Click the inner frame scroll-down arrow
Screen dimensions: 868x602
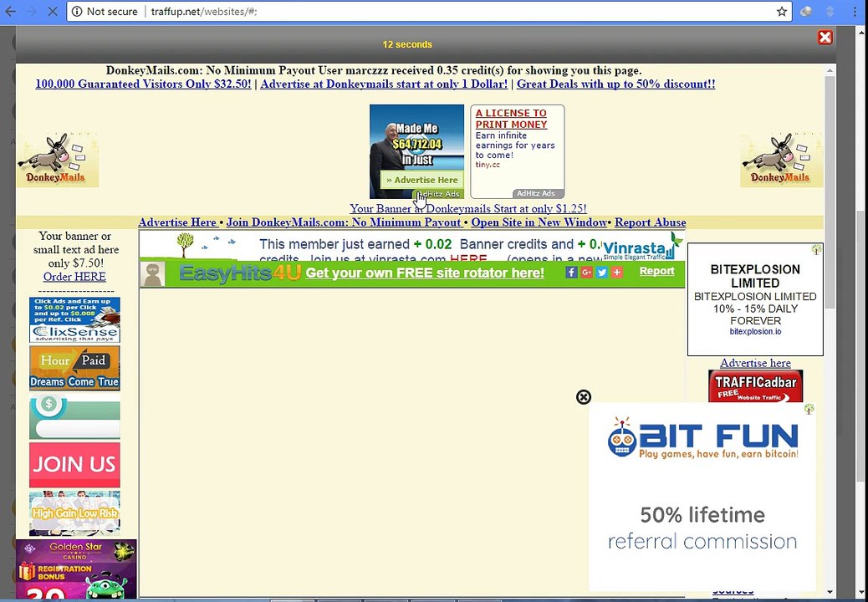click(830, 593)
